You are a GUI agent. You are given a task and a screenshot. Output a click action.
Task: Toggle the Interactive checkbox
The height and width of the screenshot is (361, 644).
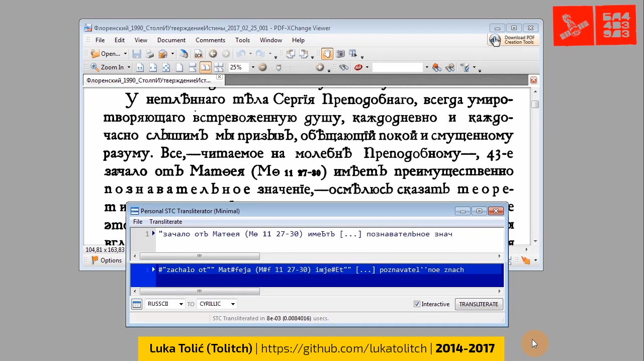[417, 304]
